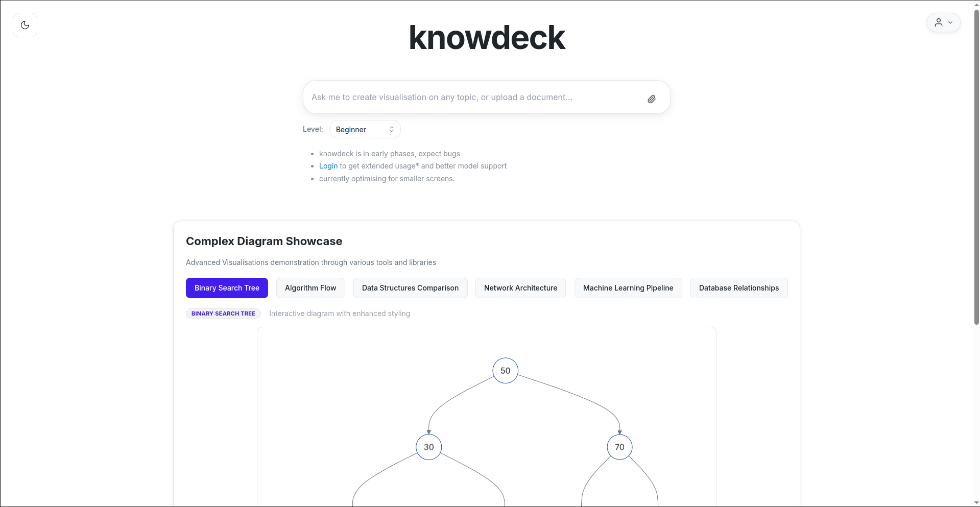Click node 30 in the diagram
Viewport: 980px width, 507px height.
click(x=428, y=446)
